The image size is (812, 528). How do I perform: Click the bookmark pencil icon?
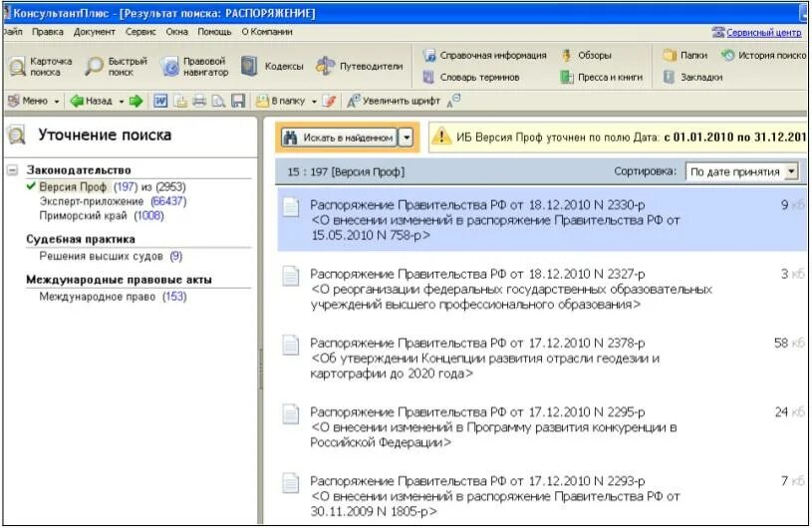[329, 101]
